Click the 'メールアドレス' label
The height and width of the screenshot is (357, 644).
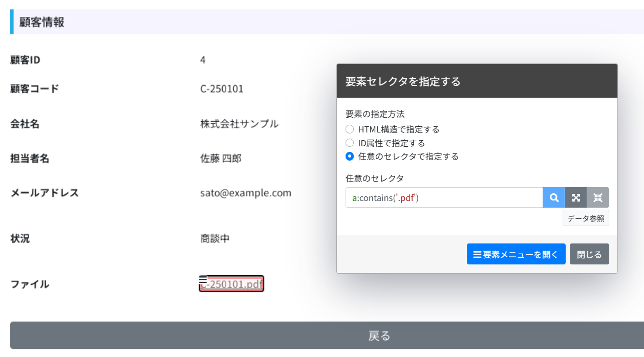[x=45, y=193]
